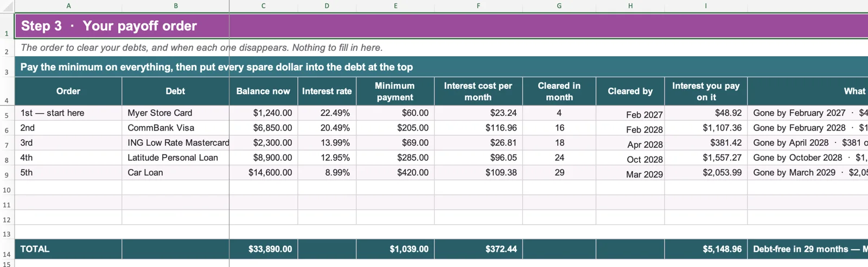Click the 'Interest rate' heading
The height and width of the screenshot is (267, 868).
tap(327, 91)
